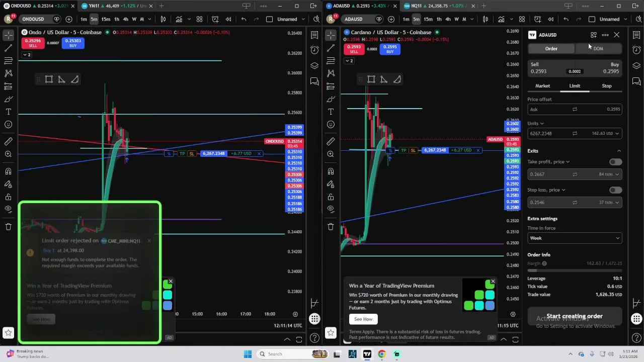The height and width of the screenshot is (362, 644).
Task: Select 1h timeframe in ADAUSD toolbar
Action: [439, 19]
